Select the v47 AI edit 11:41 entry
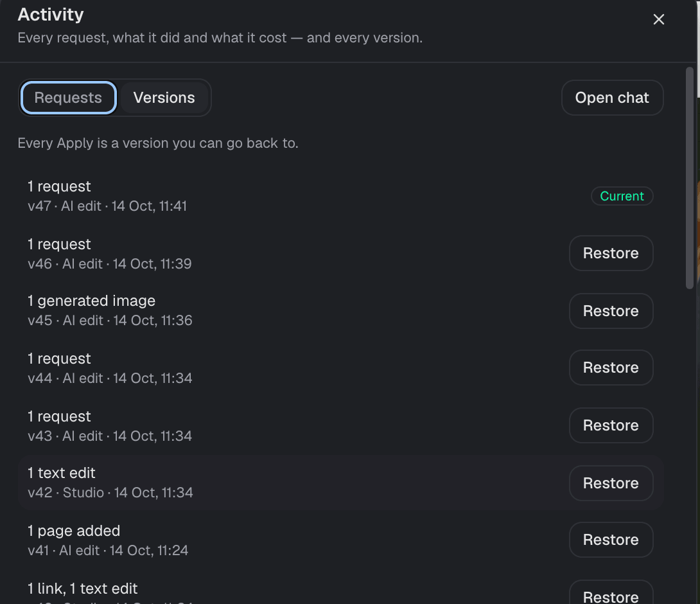The image size is (700, 604). tap(340, 196)
